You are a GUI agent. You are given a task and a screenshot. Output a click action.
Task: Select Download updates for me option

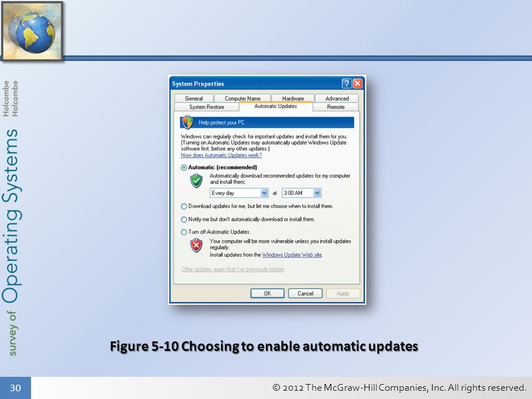[x=184, y=206]
